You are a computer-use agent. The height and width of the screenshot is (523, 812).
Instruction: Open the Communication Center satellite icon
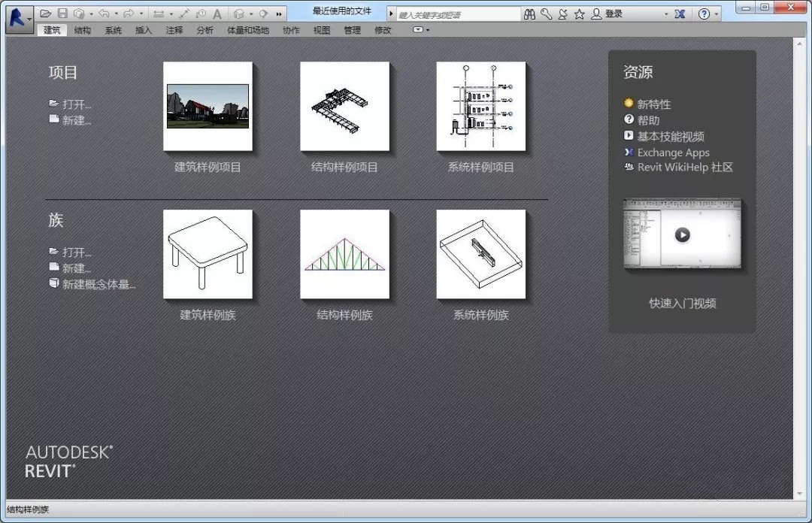click(x=563, y=14)
